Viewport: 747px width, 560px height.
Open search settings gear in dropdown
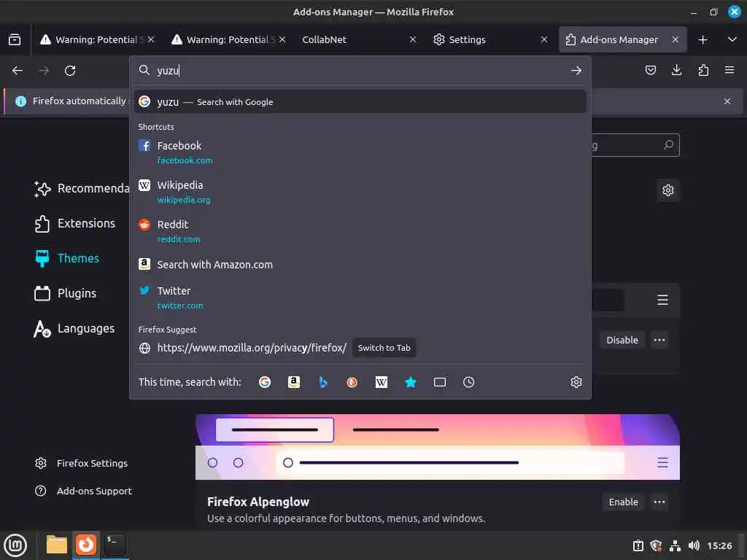tap(576, 382)
